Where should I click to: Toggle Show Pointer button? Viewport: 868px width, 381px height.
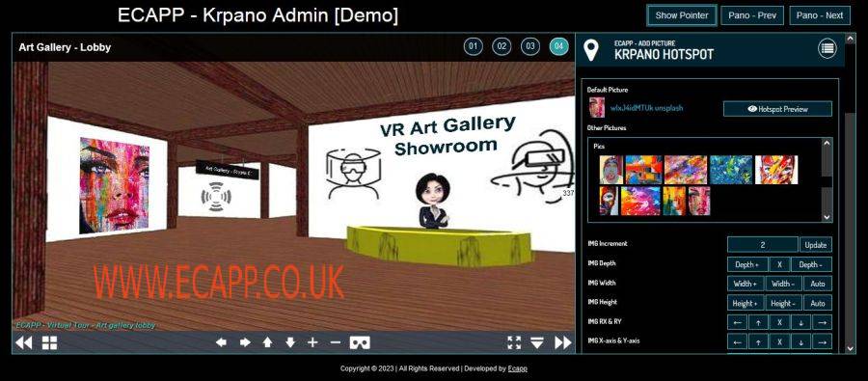682,15
